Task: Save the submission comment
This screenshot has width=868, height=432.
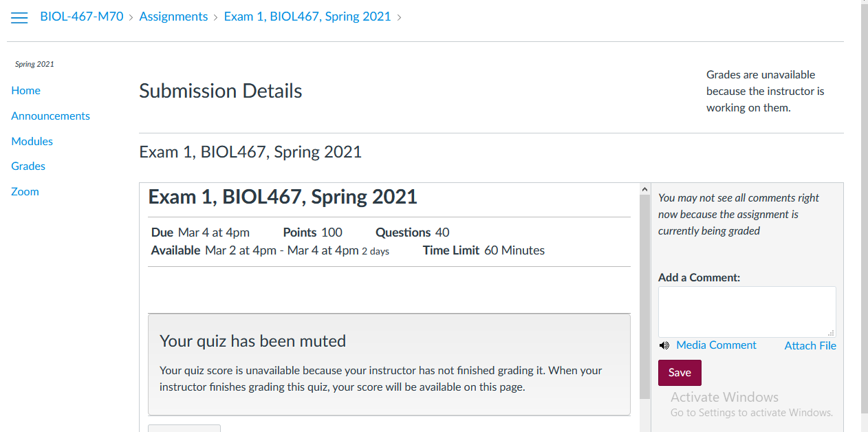Action: coord(680,373)
